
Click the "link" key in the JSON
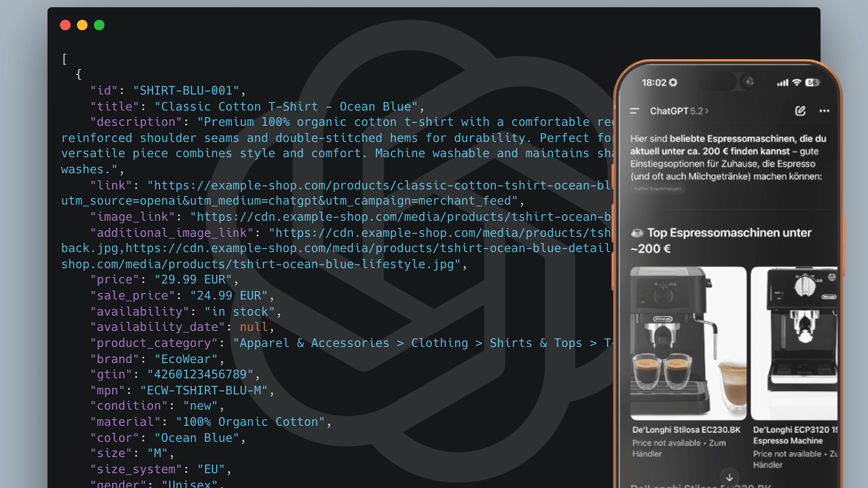pos(111,185)
